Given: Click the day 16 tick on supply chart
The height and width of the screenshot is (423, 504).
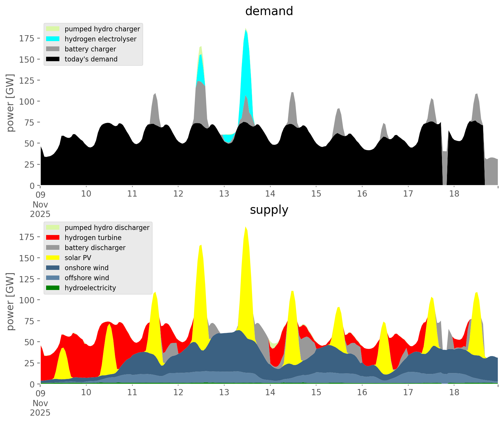Looking at the screenshot, I should (x=362, y=393).
